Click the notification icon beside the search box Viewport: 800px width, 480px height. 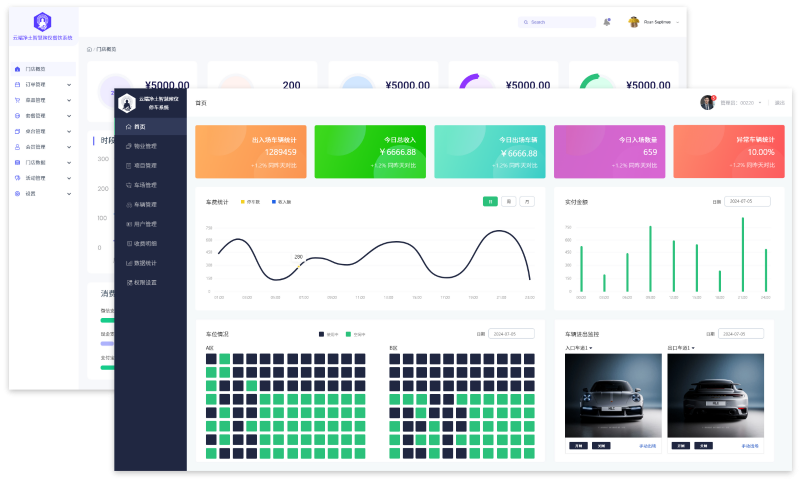607,21
